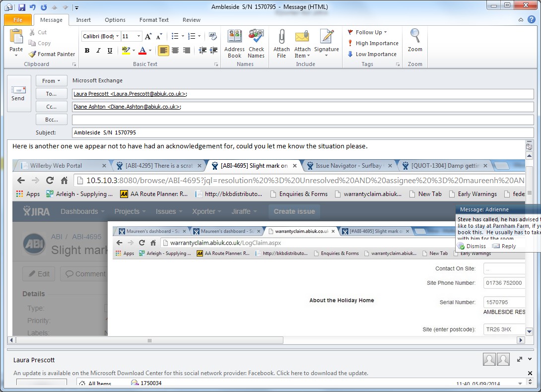Dismiss the Adrienne message notification

pyautogui.click(x=472, y=246)
